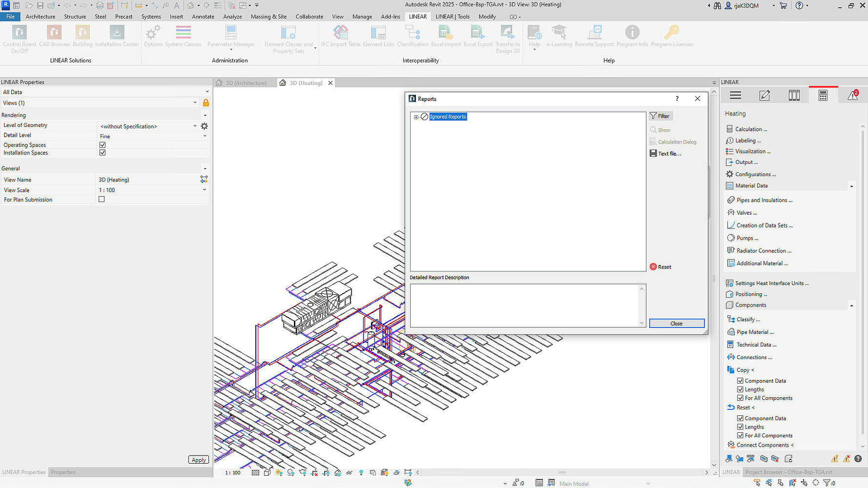This screenshot has height=488, width=868.
Task: Toggle Component Data under Reset
Action: (x=740, y=418)
